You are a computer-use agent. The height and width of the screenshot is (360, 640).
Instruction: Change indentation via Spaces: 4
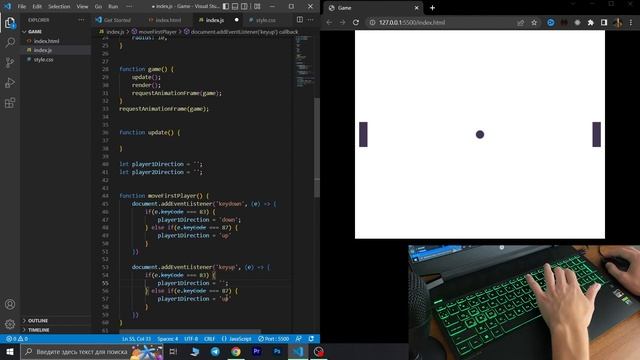pos(168,339)
